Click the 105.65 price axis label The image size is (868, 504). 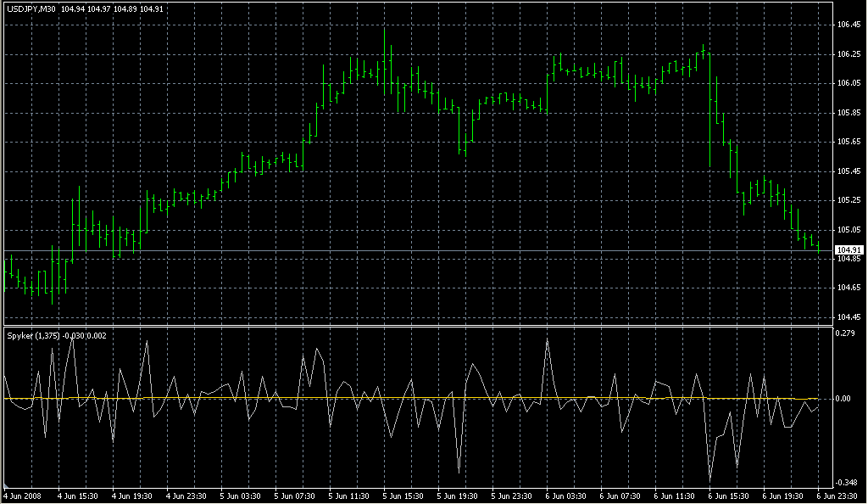click(849, 142)
